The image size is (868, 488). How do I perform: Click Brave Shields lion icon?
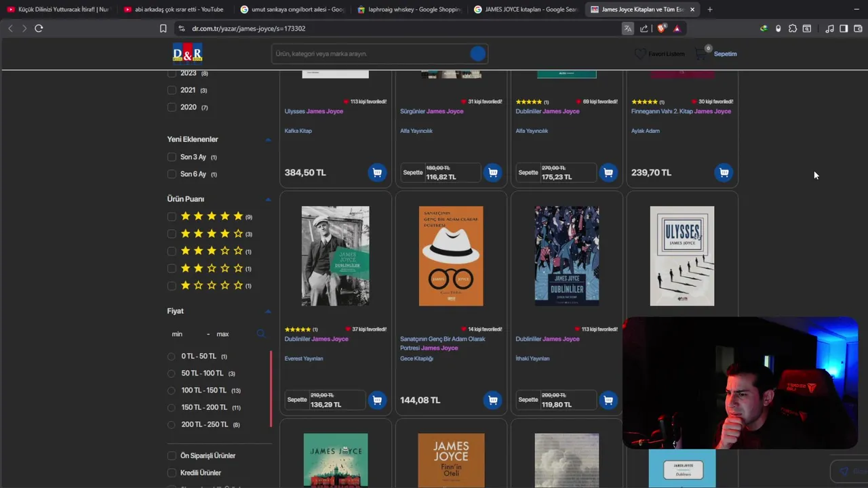(662, 28)
